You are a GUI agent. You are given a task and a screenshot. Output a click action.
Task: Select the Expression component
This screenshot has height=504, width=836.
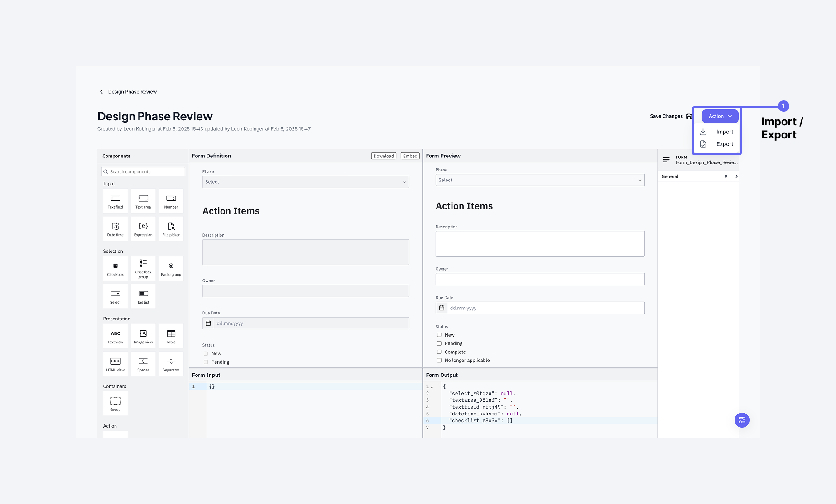[143, 228]
